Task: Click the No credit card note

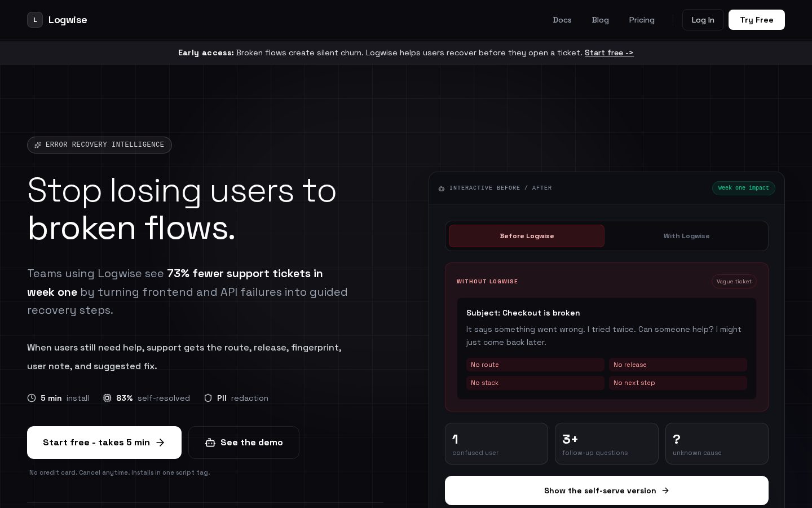Action: (x=120, y=472)
